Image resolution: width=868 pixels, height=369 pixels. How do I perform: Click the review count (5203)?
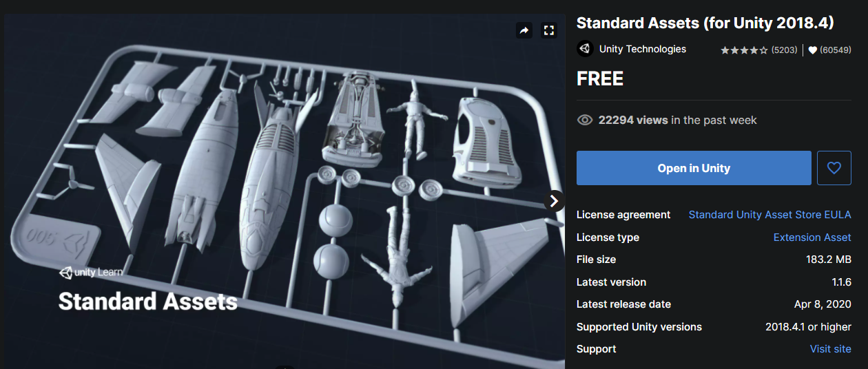coord(784,50)
